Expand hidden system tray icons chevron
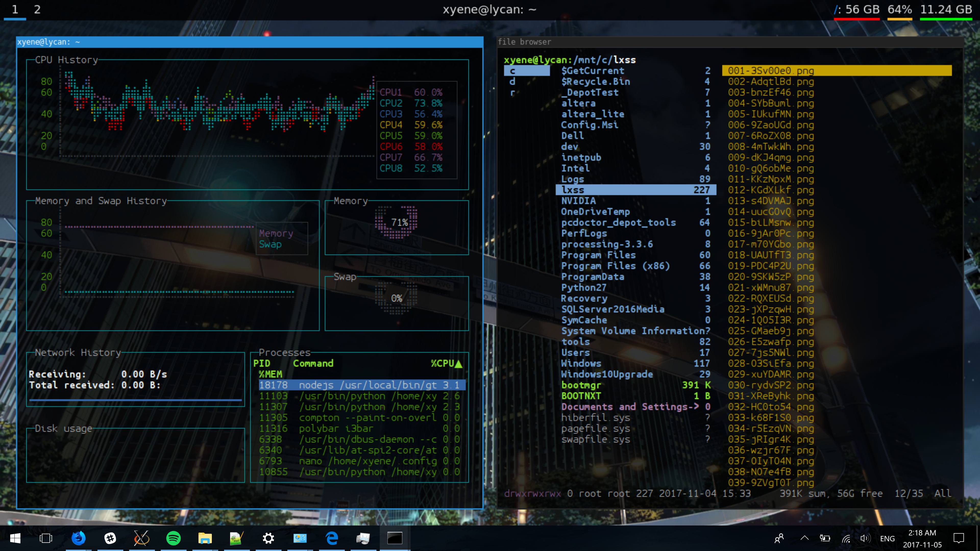The width and height of the screenshot is (980, 551). (x=804, y=538)
